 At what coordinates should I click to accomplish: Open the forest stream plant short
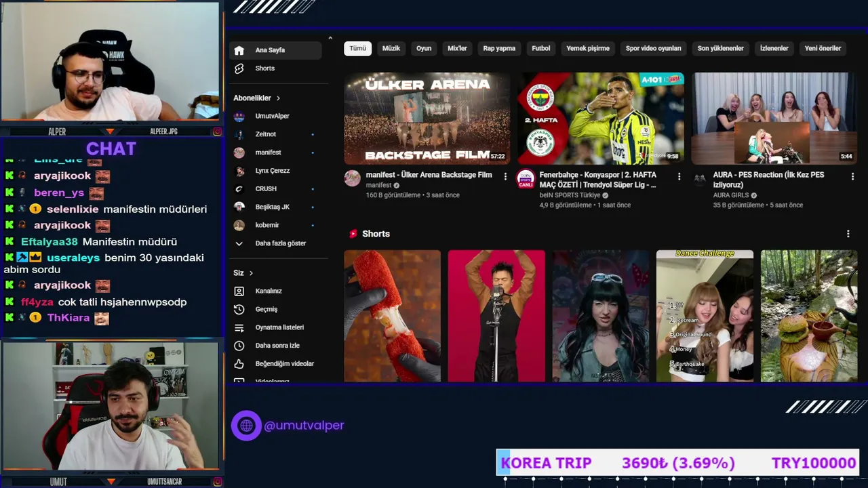point(809,316)
